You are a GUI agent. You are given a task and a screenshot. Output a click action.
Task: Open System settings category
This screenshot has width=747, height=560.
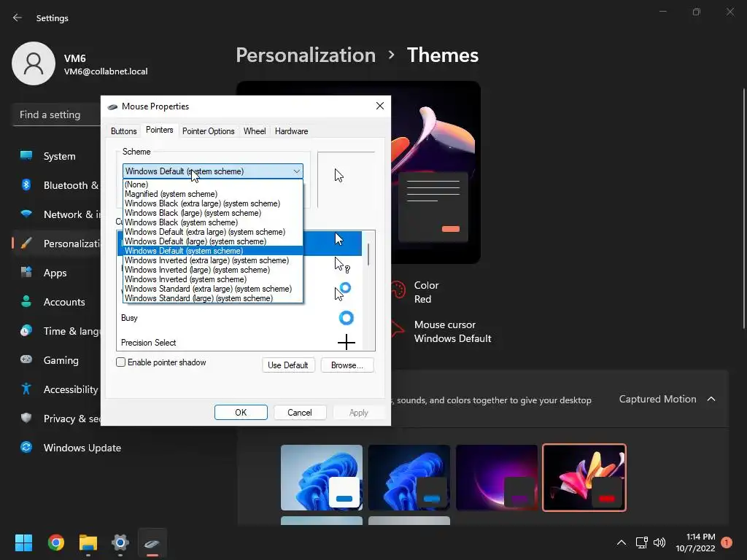59,156
